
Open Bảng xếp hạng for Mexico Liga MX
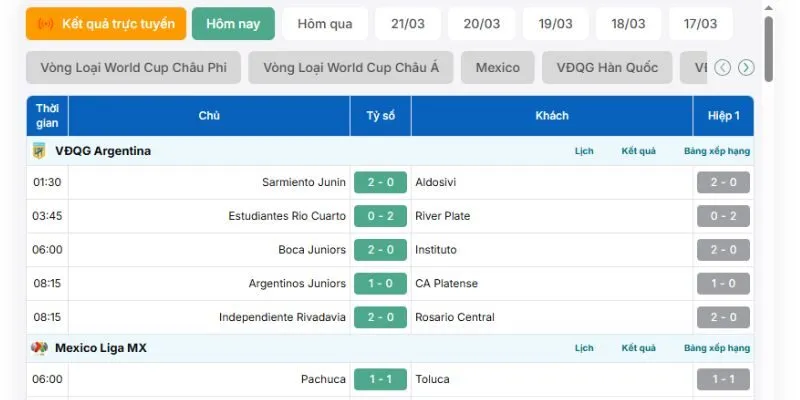(717, 348)
